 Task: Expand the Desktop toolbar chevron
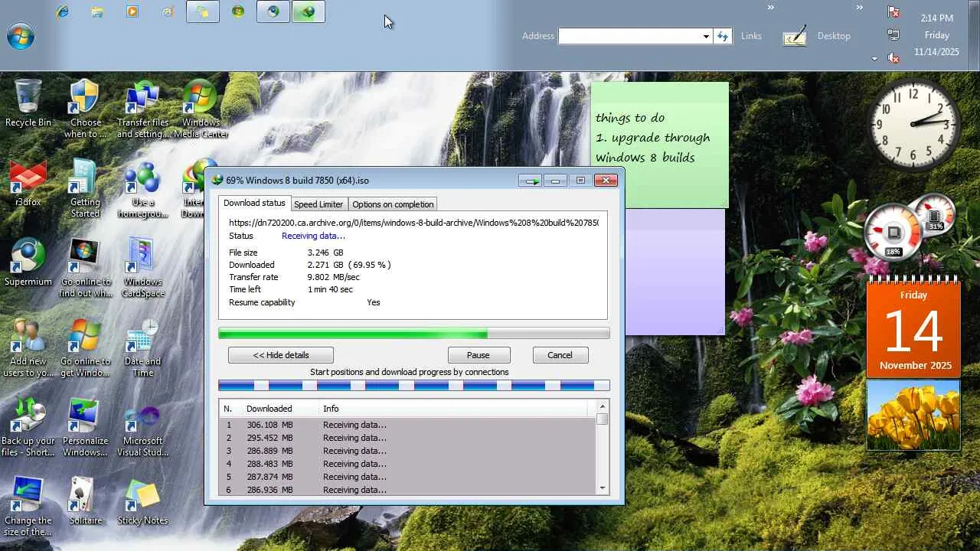pyautogui.click(x=860, y=8)
